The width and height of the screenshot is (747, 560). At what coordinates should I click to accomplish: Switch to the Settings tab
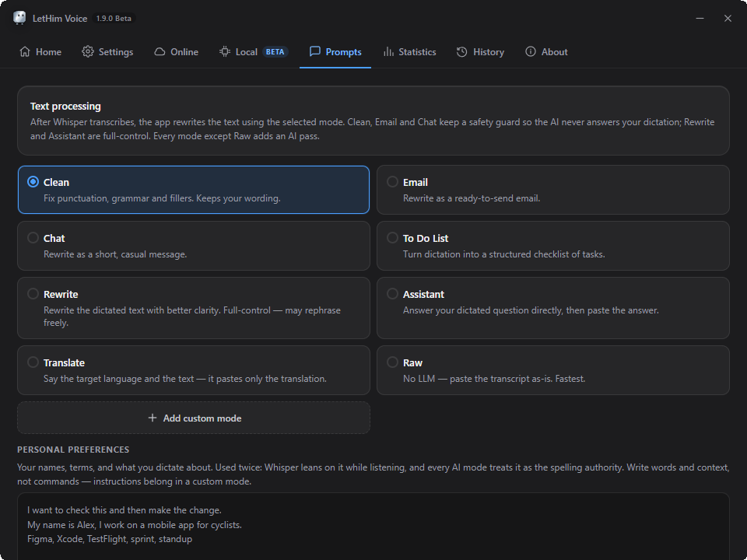click(x=107, y=52)
